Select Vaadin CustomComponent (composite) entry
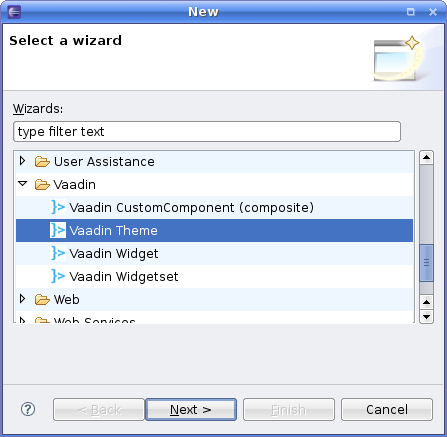The image size is (447, 437). click(x=192, y=207)
